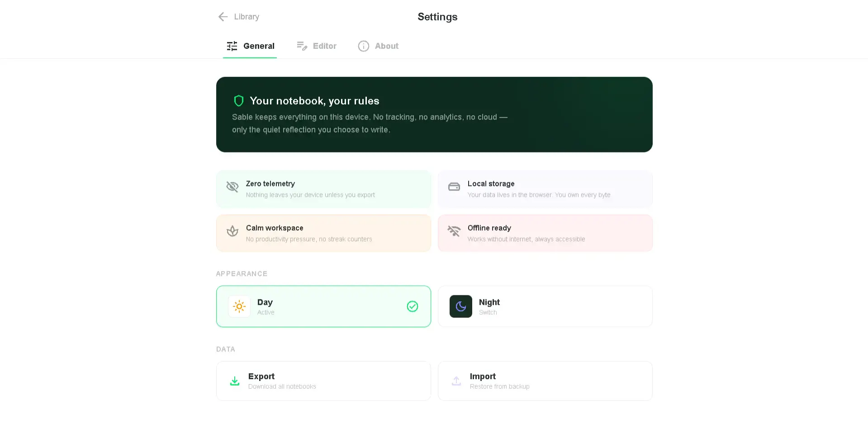Viewport: 868px width, 423px height.
Task: Click the 'Your notebook, your rules' heading
Action: point(314,101)
